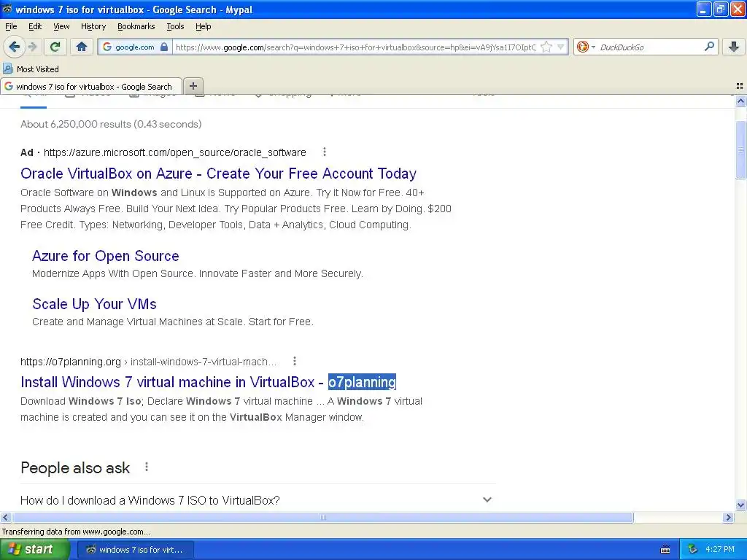747x560 pixels.
Task: Open the Bookmarks menu
Action: click(136, 26)
